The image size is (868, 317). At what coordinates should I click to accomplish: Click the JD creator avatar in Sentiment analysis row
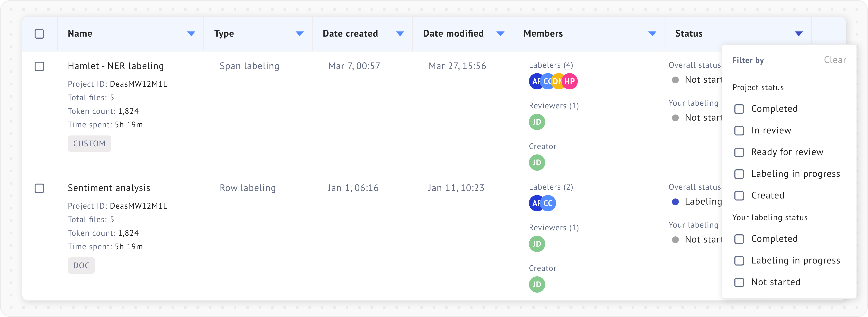537,284
